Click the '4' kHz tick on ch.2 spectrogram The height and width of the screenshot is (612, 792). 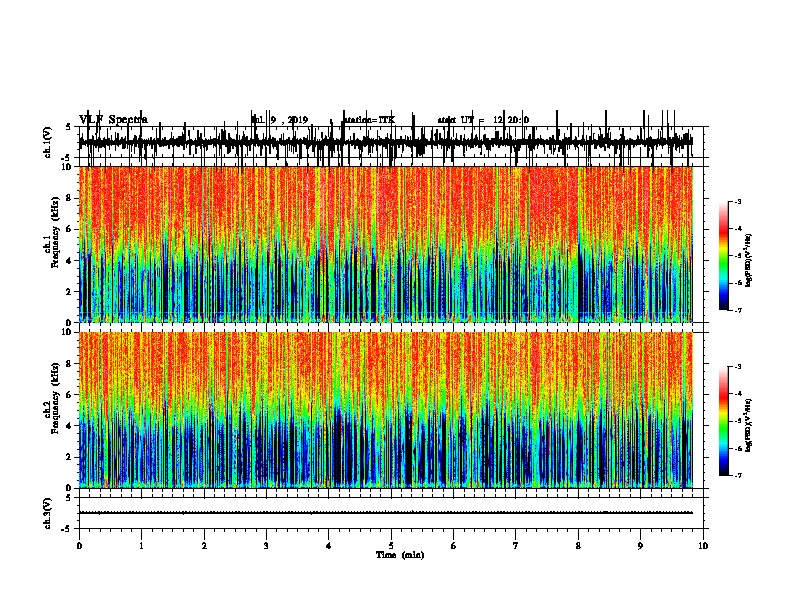[x=69, y=426]
